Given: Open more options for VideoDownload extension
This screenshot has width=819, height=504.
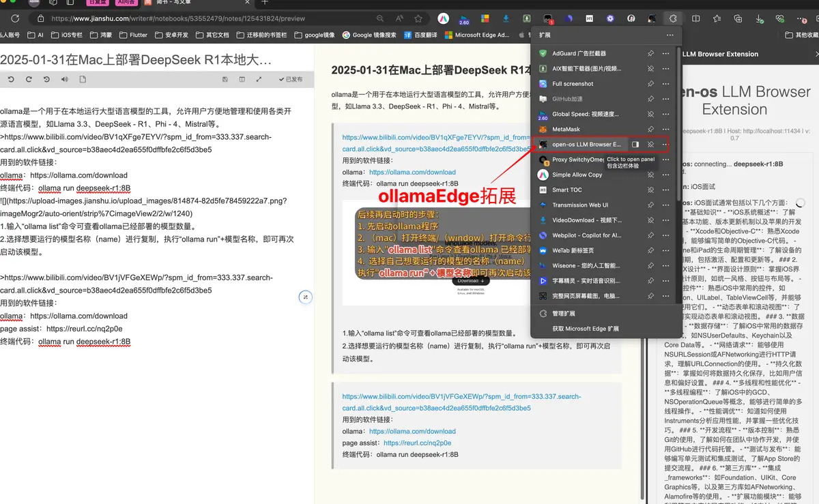Looking at the screenshot, I should [665, 220].
